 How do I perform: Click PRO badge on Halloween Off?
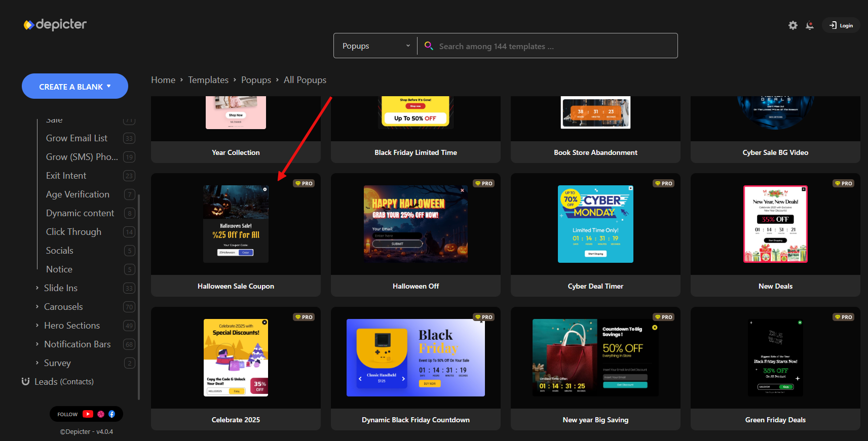(x=484, y=183)
